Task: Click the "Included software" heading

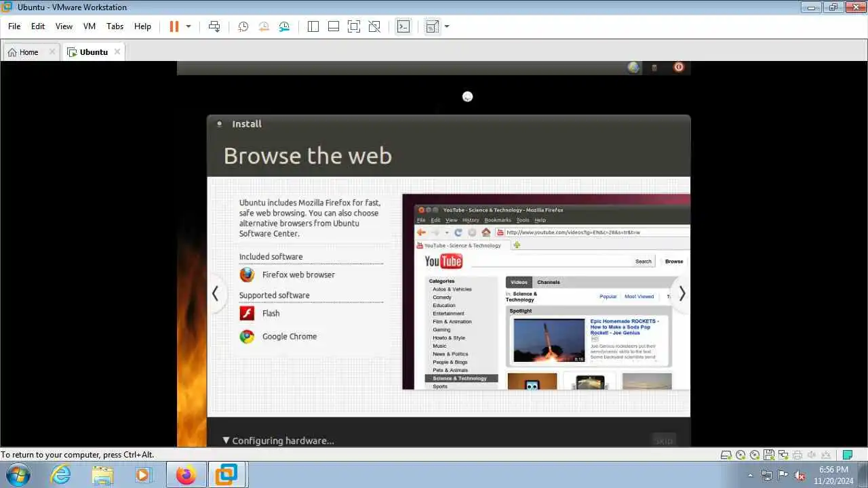Action: (x=271, y=257)
